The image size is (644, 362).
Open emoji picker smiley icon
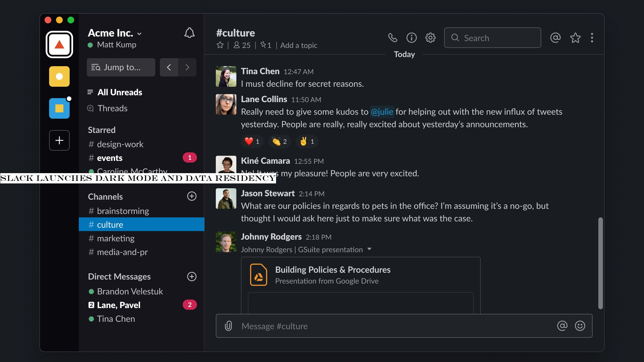pos(580,326)
